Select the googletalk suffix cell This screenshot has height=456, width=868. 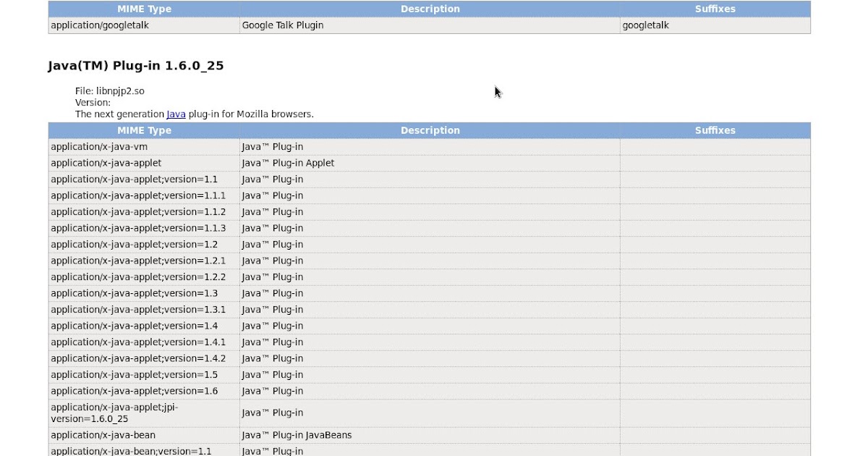(x=715, y=25)
